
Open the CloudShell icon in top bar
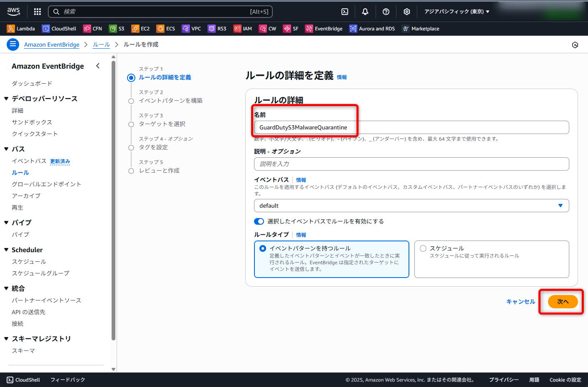[345, 12]
